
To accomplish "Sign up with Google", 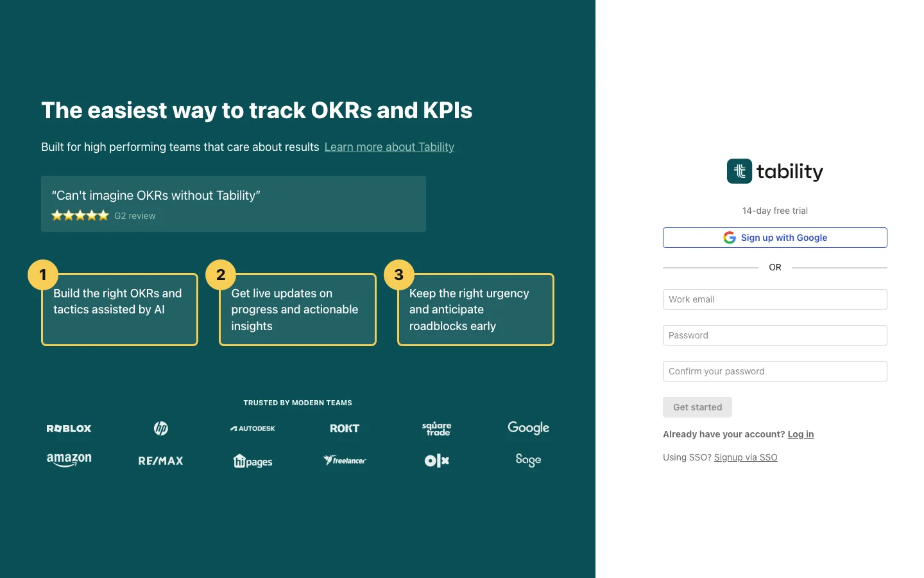I will [775, 238].
